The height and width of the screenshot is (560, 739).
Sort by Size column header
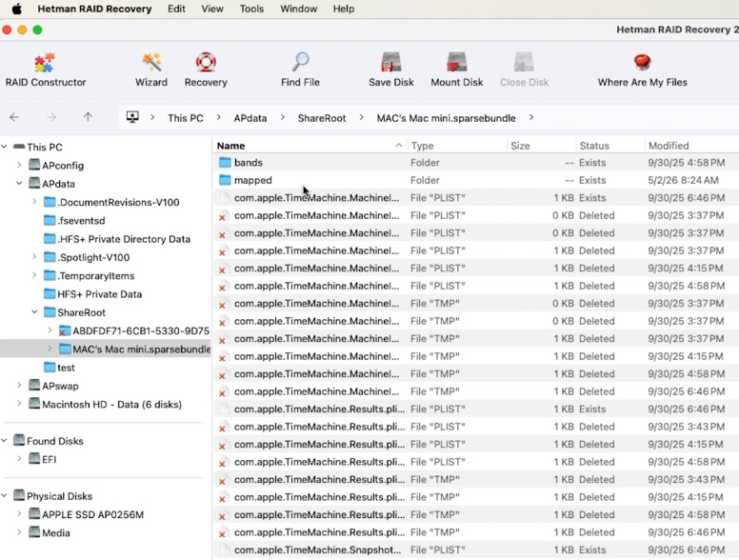(x=541, y=146)
